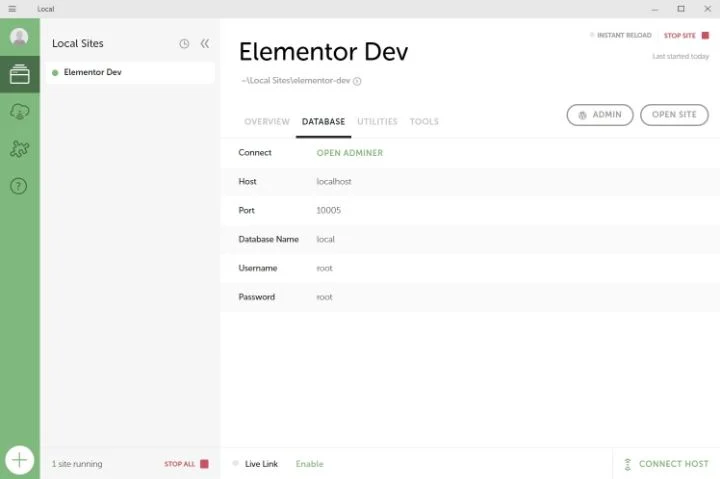
Task: Collapse the Local Sites sidebar chevrons
Action: click(x=205, y=44)
